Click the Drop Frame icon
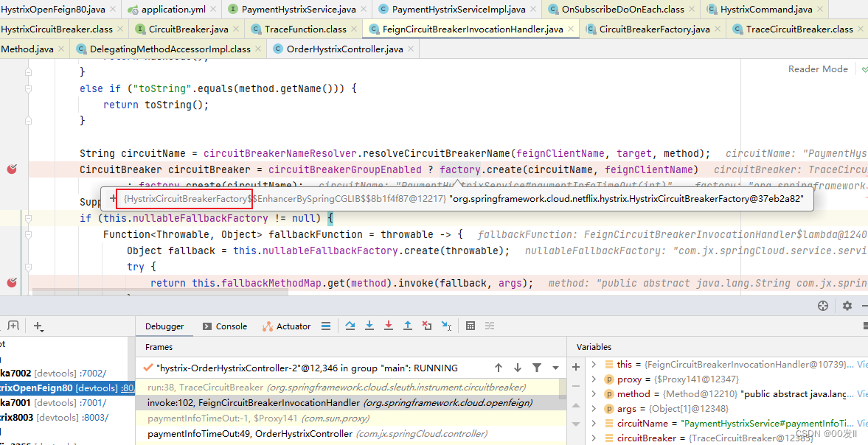The height and width of the screenshot is (445, 868). pos(427,326)
